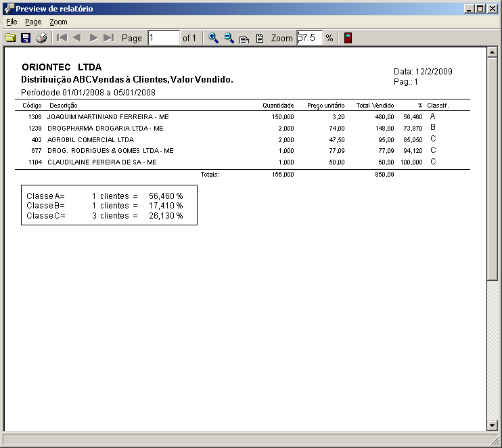Print the report with printer icon
Screen dimensions: 502x448
pos(41,38)
